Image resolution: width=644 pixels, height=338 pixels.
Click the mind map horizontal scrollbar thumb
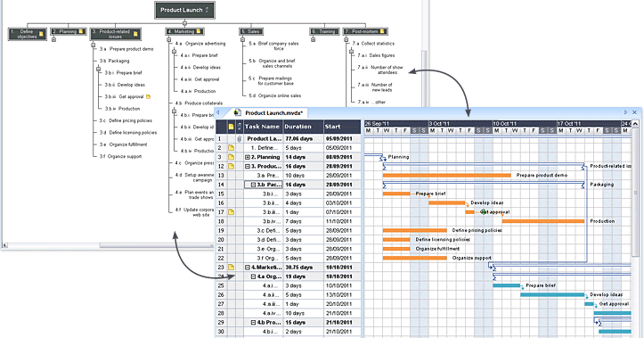156,245
